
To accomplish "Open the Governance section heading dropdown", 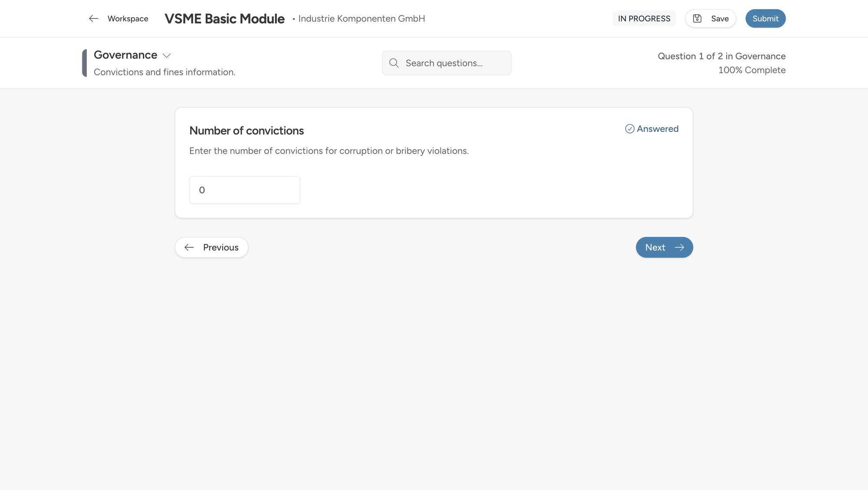I will (x=125, y=55).
